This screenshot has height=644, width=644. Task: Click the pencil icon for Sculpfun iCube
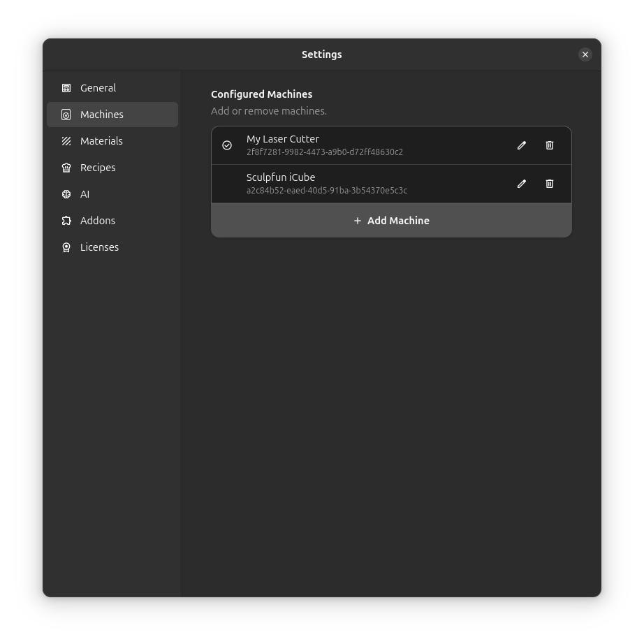(x=521, y=184)
